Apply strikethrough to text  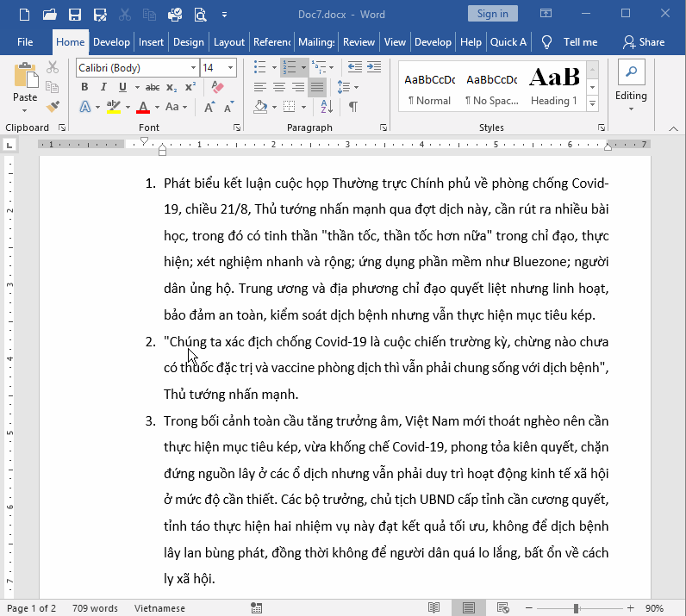pos(153,88)
